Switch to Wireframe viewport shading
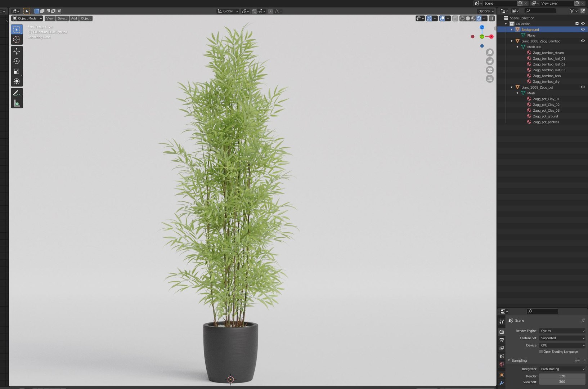This screenshot has width=588, height=389. [x=462, y=18]
